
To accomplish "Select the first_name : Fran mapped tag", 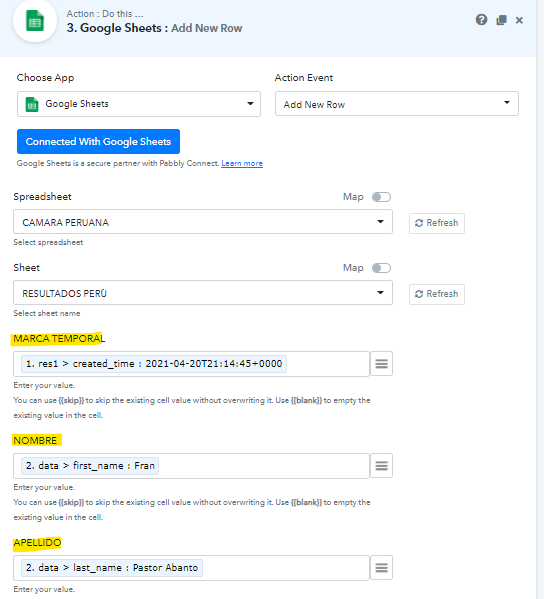I will (90, 466).
